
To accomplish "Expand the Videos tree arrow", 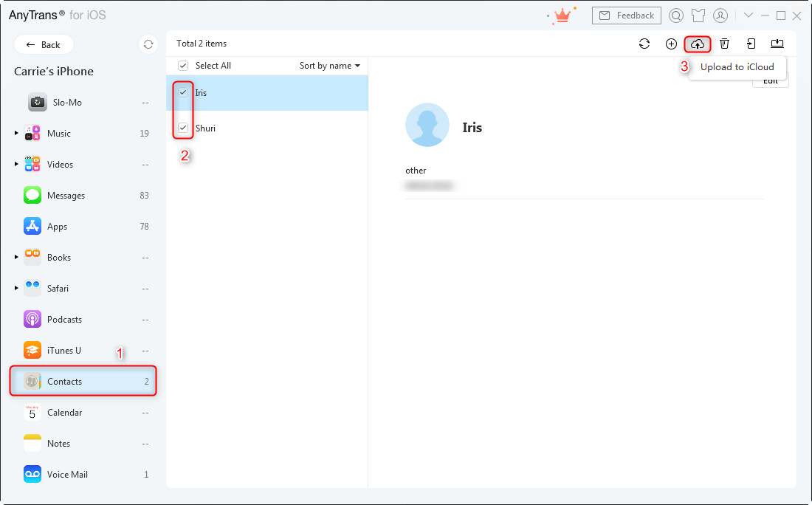I will 16,164.
